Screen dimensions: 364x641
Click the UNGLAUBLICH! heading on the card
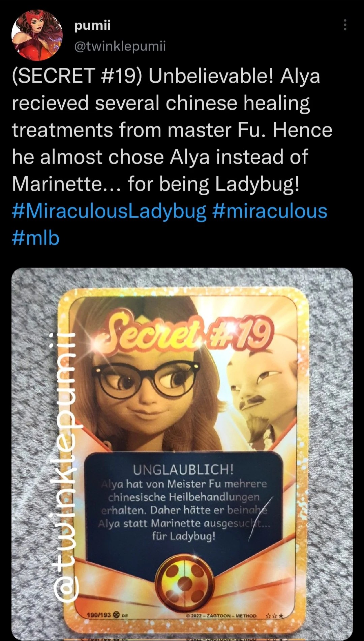183,469
